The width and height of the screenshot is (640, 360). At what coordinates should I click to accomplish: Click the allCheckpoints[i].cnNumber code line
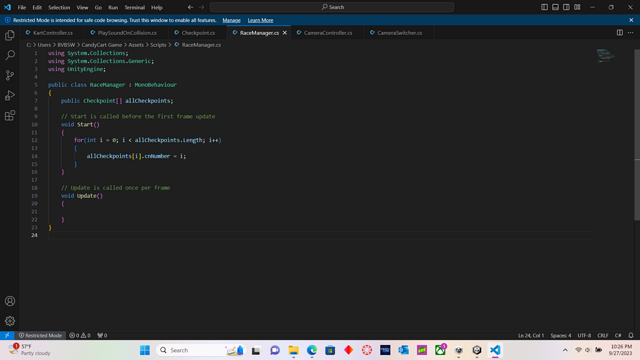(136, 156)
